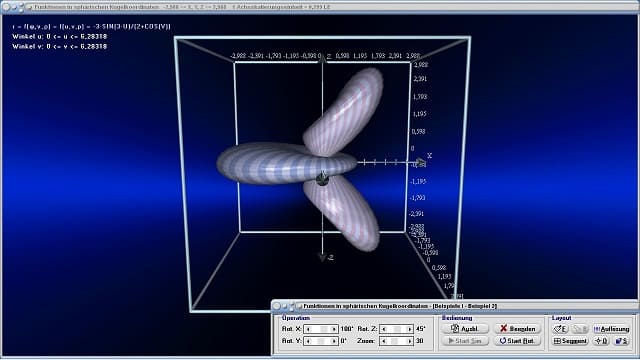This screenshot has height=360, width=640.
Task: Click the X axis label in plot
Action: pos(429,156)
